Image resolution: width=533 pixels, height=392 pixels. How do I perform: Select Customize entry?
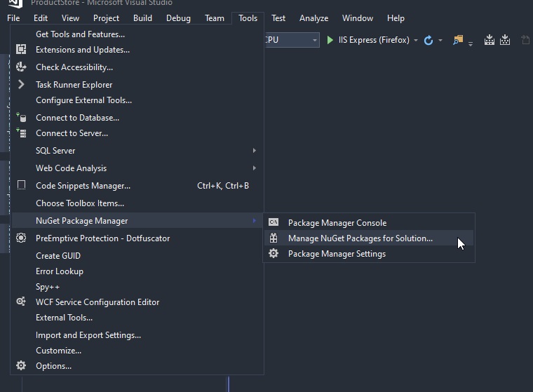pos(137,351)
